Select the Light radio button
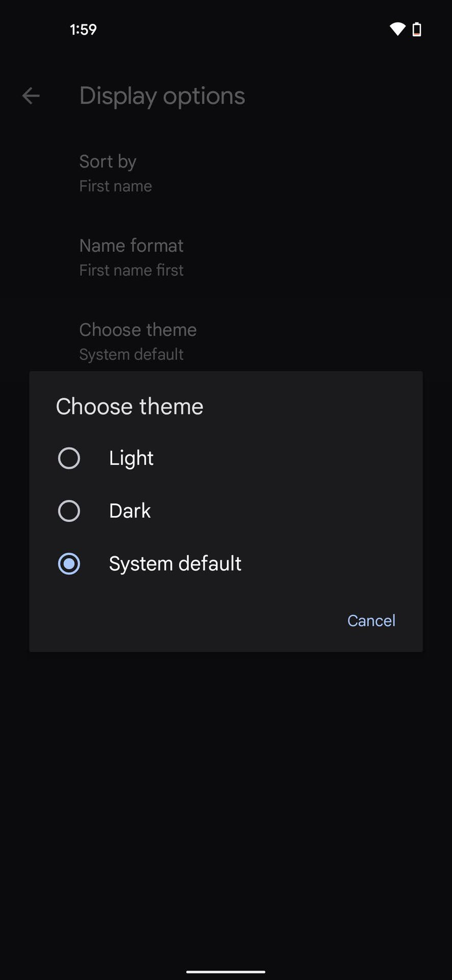The image size is (452, 980). (x=69, y=458)
